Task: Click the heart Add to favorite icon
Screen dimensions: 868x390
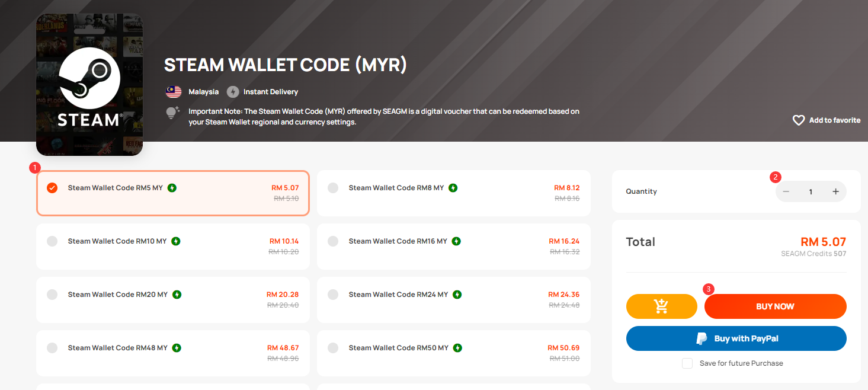Action: (x=799, y=120)
